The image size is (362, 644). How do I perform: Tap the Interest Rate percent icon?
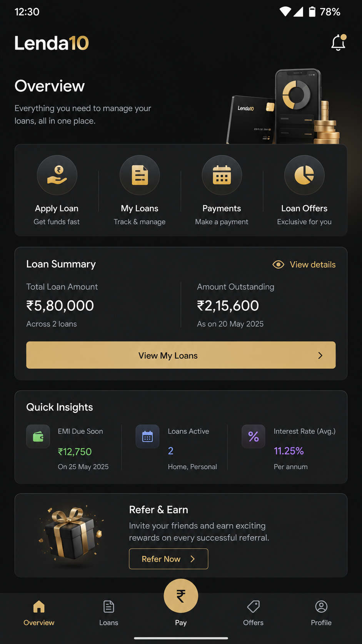pyautogui.click(x=254, y=436)
